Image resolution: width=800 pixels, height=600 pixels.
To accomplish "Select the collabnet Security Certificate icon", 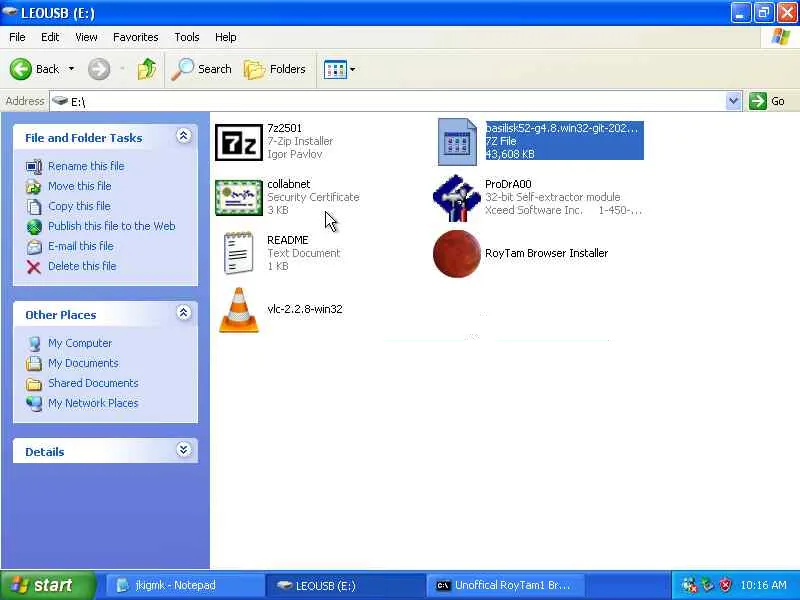I will pyautogui.click(x=239, y=198).
